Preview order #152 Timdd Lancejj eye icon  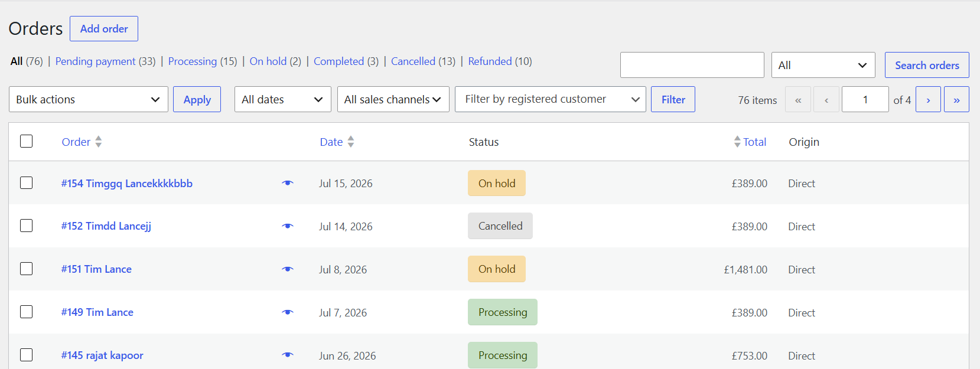(x=288, y=226)
